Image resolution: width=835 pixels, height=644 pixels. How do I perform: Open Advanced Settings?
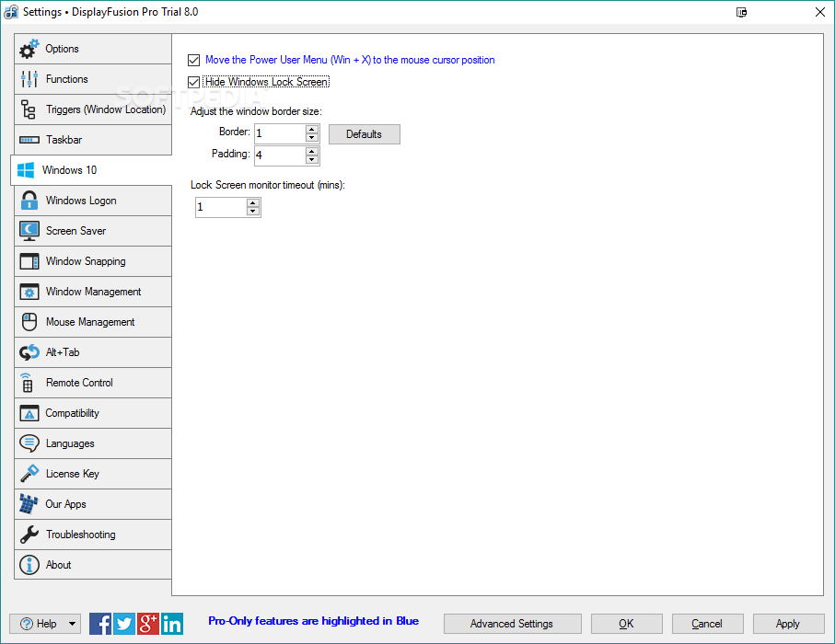coord(512,624)
